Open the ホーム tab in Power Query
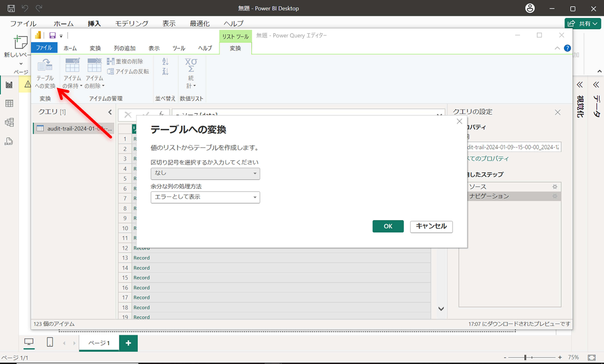This screenshot has height=364, width=604. click(70, 48)
